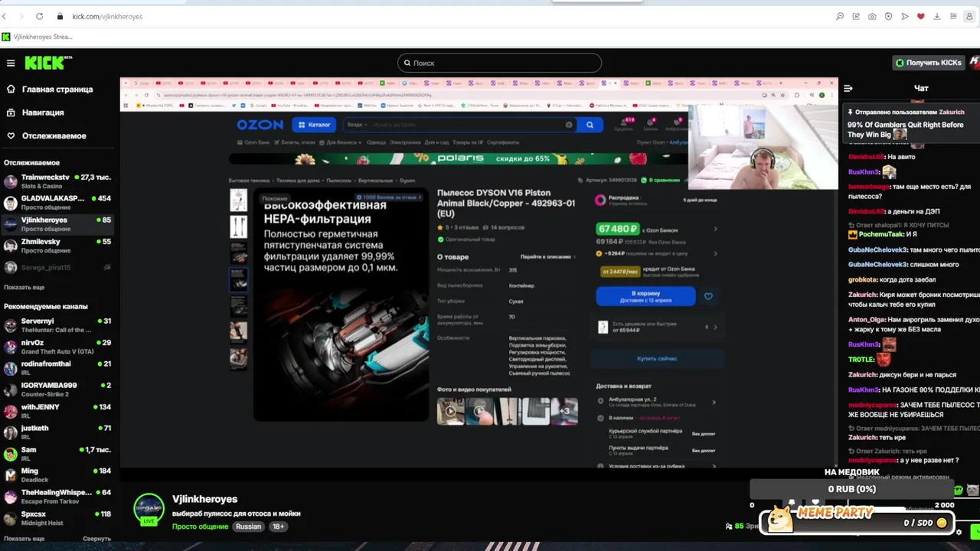Open chat settings gear icon
This screenshot has width=980, height=551.
click(959, 532)
